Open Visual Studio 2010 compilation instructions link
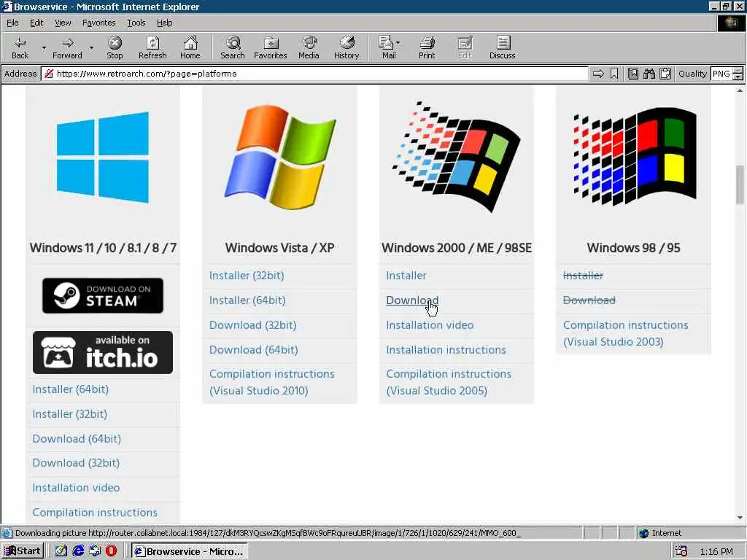The width and height of the screenshot is (747, 560). click(272, 382)
